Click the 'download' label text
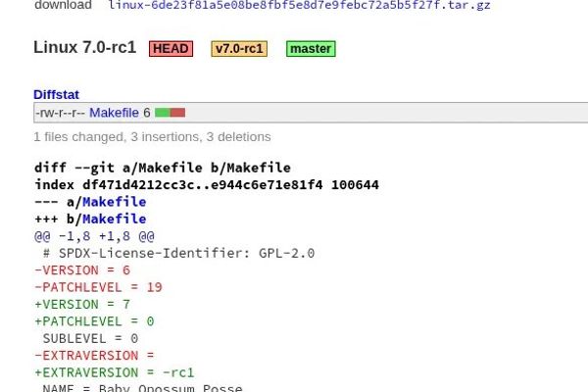Image resolution: width=588 pixels, height=392 pixels. [63, 5]
